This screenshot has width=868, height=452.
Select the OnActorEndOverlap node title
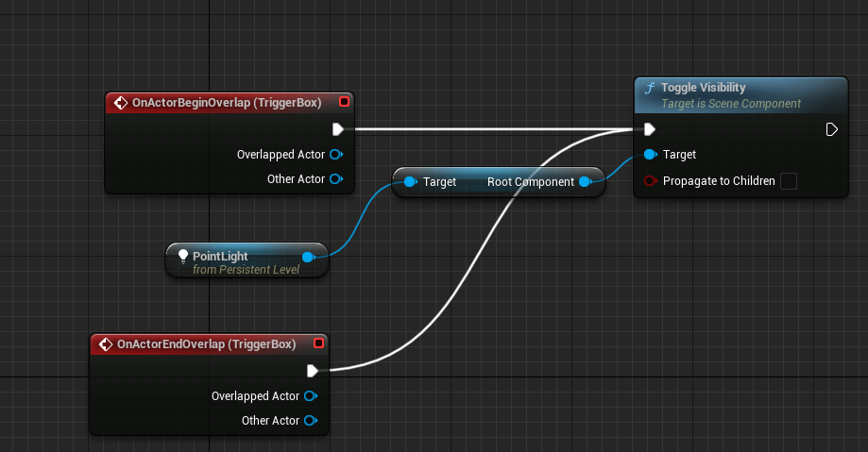coord(206,344)
